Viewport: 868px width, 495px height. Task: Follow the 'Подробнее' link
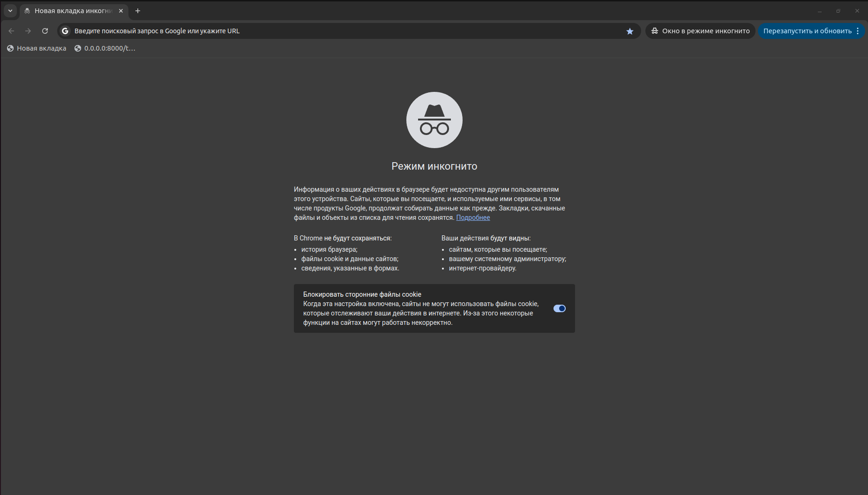click(473, 217)
